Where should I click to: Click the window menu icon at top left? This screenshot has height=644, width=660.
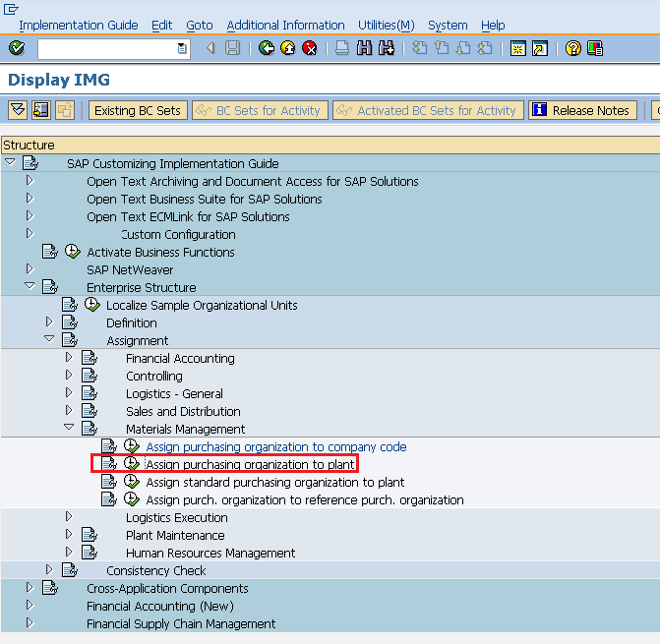(11, 9)
